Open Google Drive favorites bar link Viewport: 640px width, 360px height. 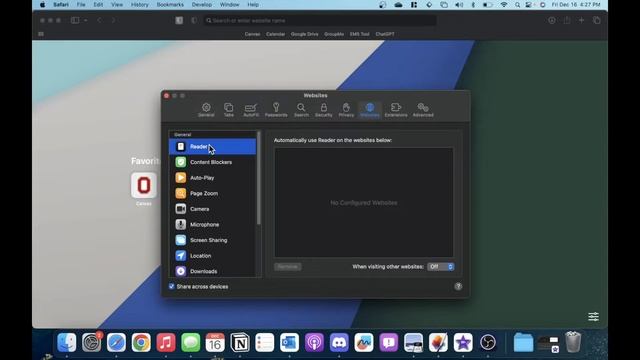(304, 34)
